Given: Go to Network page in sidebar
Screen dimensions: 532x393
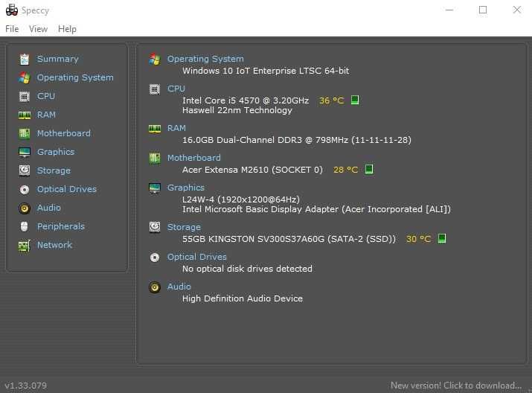Looking at the screenshot, I should (x=54, y=245).
